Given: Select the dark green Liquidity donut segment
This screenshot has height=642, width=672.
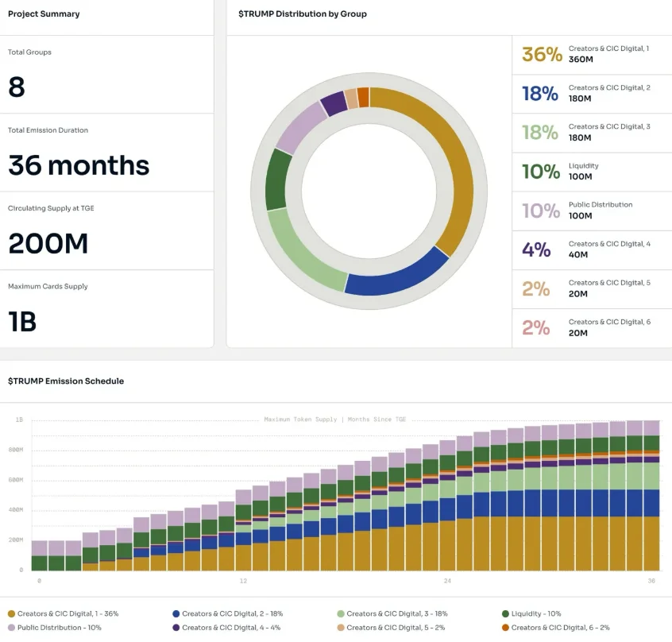Looking at the screenshot, I should click(x=276, y=180).
